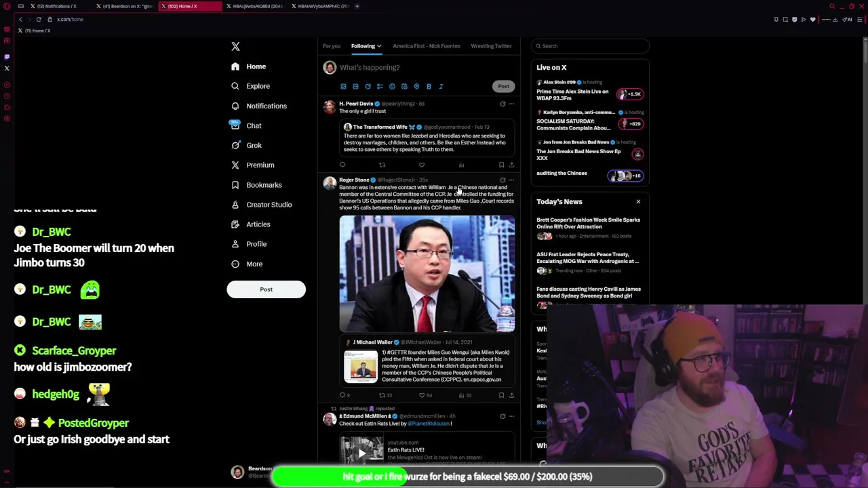Click the composer emoji icon
This screenshot has width=868, height=488.
coord(392,87)
